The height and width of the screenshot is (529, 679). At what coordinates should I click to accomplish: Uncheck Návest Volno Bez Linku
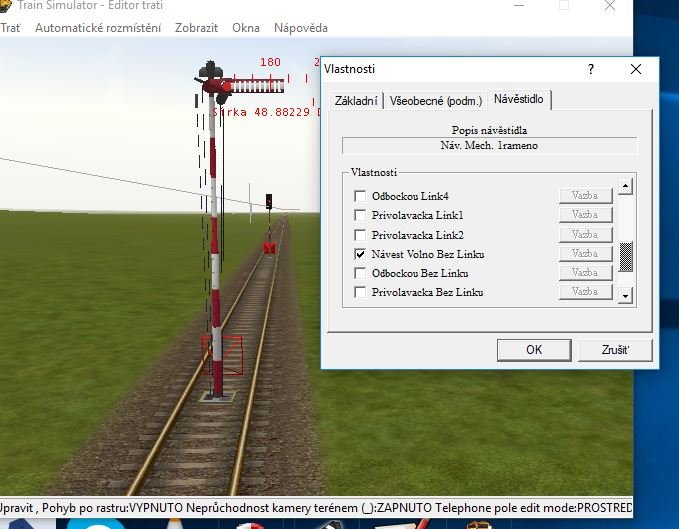pyautogui.click(x=360, y=254)
